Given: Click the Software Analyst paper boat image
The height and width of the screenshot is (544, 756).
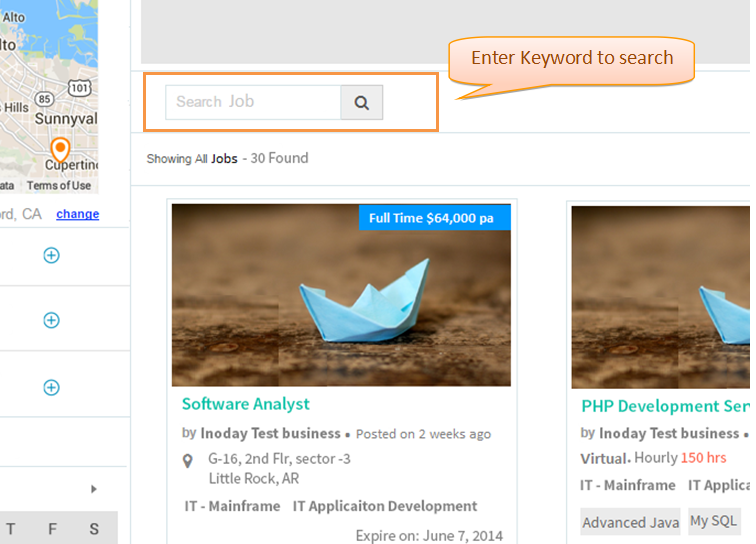Looking at the screenshot, I should point(341,295).
